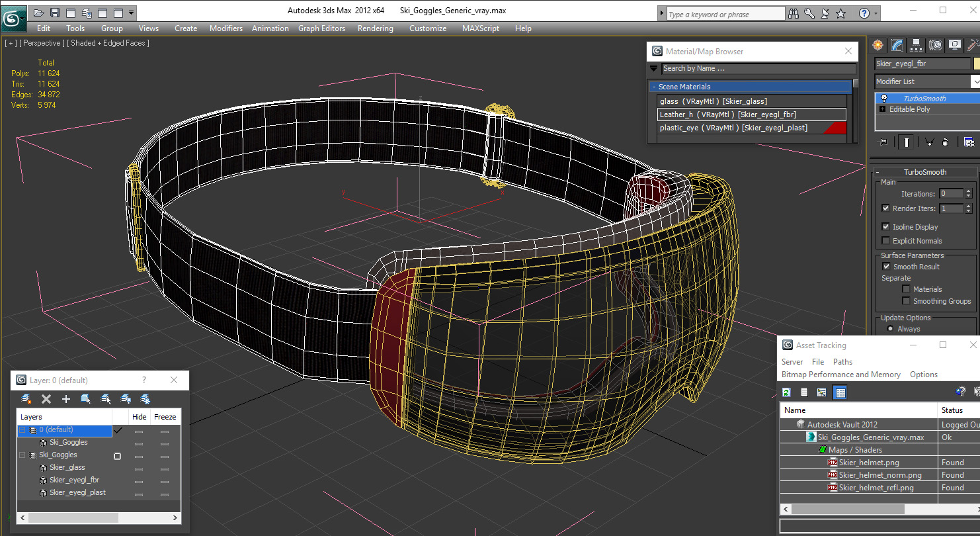Collapse the Scene Materials group

751,87
